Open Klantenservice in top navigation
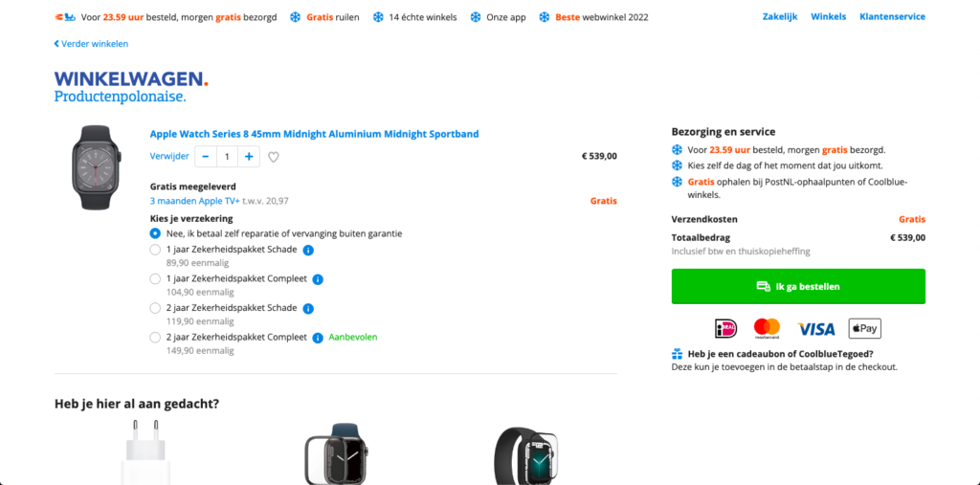Screen dimensions: 980x485 892,17
